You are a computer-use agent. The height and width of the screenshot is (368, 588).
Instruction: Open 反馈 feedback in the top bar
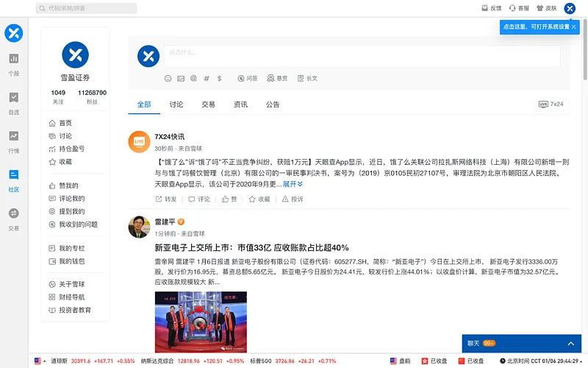(492, 8)
